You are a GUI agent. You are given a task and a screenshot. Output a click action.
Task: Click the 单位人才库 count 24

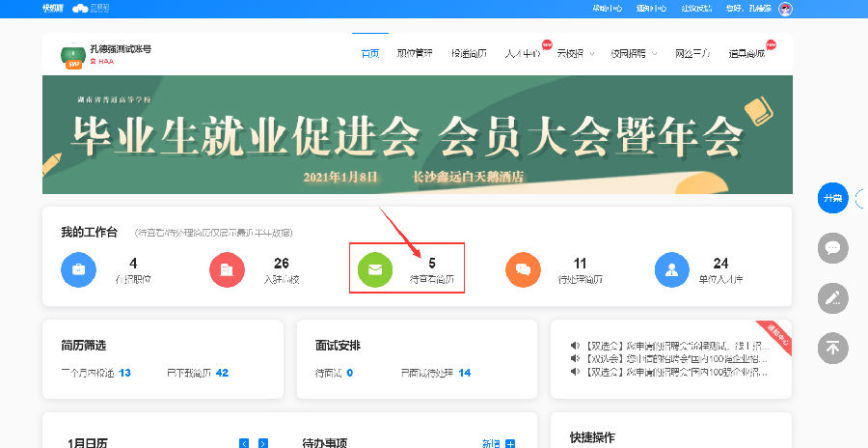[x=720, y=263]
